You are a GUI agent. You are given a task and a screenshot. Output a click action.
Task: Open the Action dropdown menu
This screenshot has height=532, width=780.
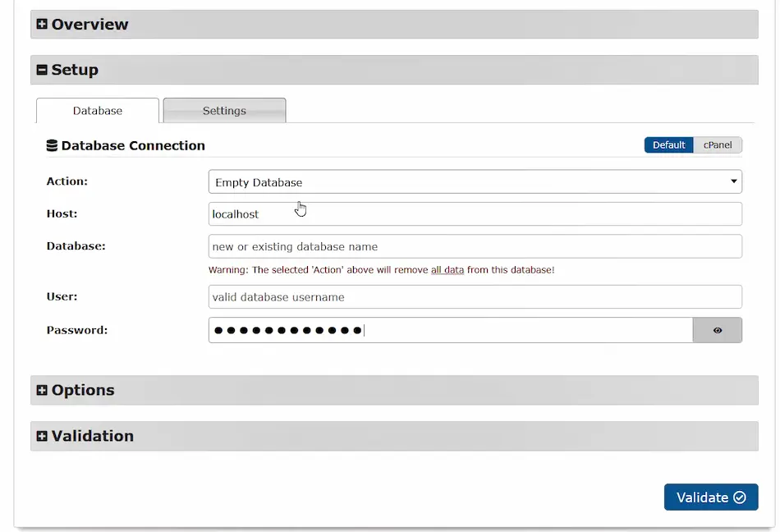(x=475, y=182)
